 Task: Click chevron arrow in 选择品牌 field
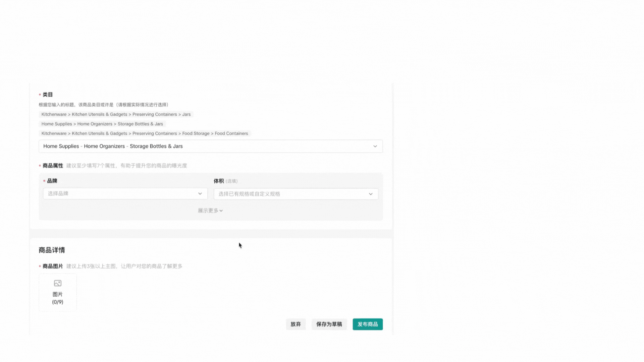pyautogui.click(x=200, y=194)
